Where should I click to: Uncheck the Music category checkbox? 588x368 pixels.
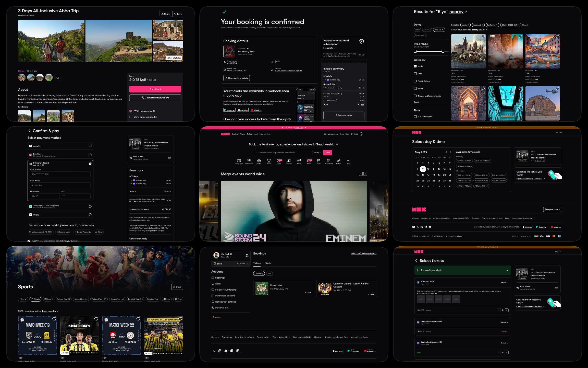tap(415, 66)
